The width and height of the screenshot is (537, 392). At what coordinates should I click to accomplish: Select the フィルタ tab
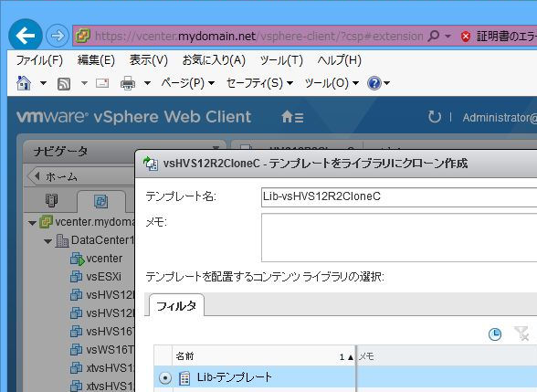tap(176, 305)
